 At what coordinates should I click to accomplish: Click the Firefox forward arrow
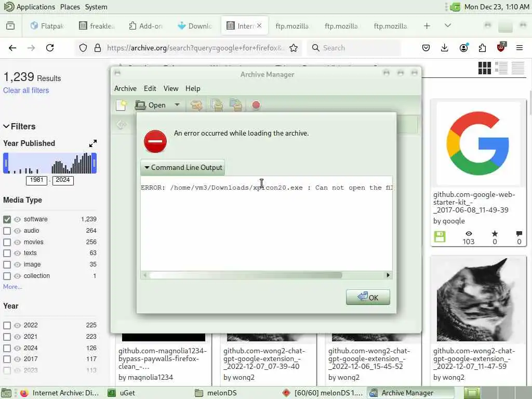coord(31,48)
